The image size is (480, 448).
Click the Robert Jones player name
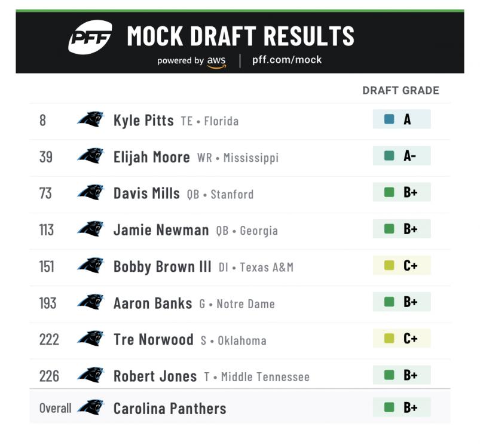pos(155,376)
